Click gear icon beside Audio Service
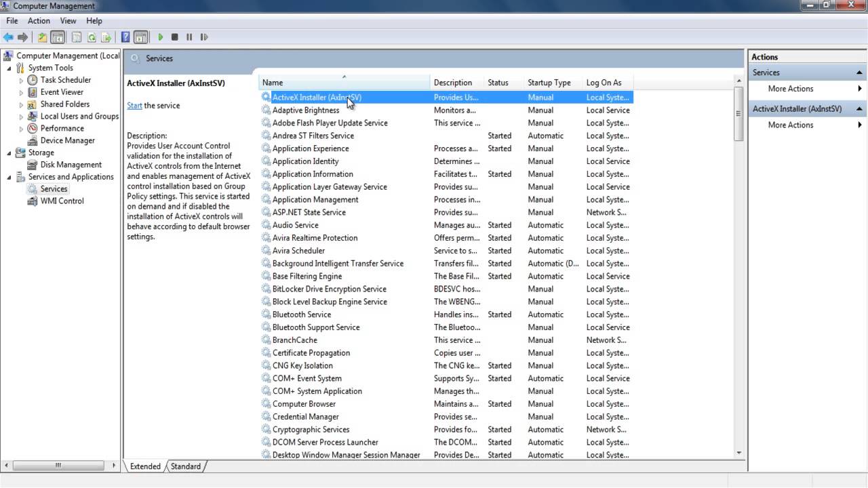 pyautogui.click(x=267, y=225)
